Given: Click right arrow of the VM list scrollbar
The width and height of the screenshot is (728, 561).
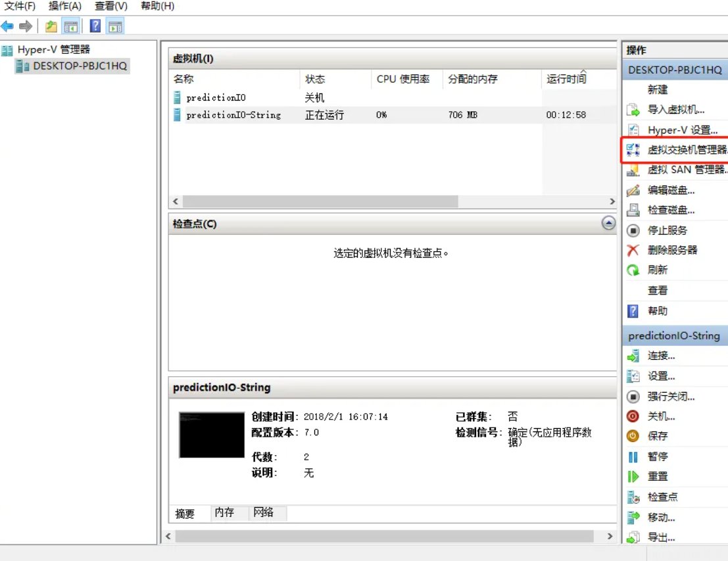Looking at the screenshot, I should pos(612,201).
